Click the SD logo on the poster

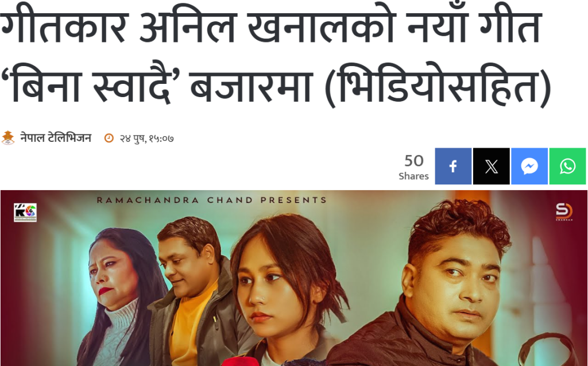click(564, 211)
